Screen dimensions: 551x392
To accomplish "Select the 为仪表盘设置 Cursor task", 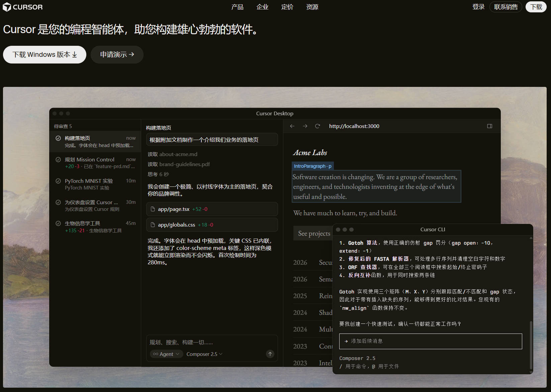I will [x=95, y=206].
